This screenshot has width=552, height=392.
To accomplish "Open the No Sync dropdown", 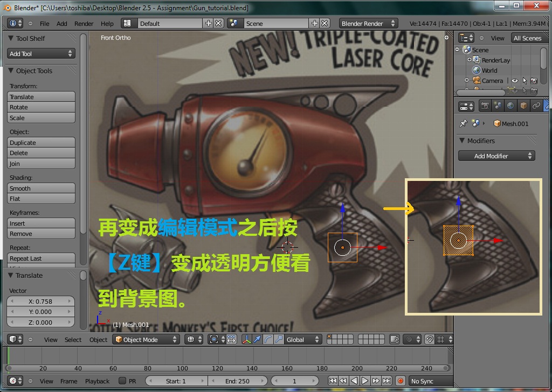I will tap(431, 381).
